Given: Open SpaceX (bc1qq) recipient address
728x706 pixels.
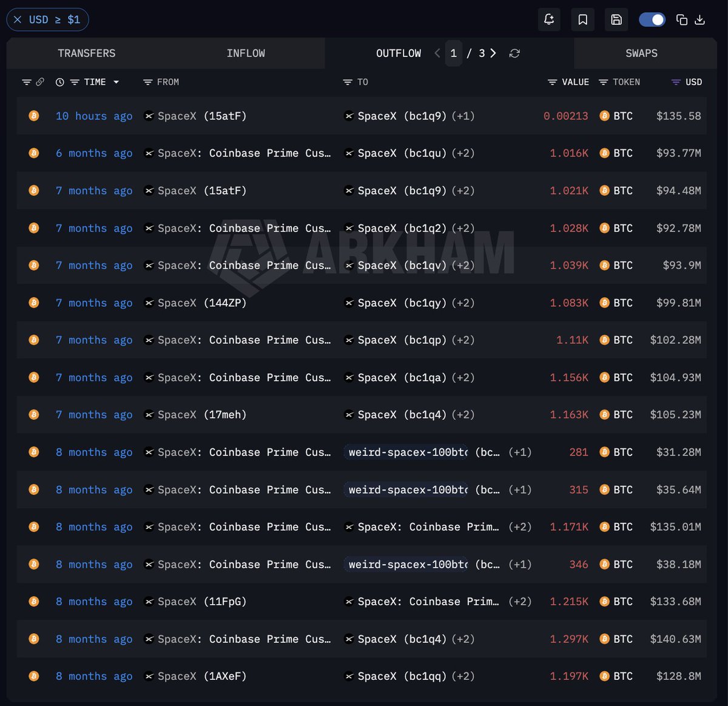Looking at the screenshot, I should point(402,676).
